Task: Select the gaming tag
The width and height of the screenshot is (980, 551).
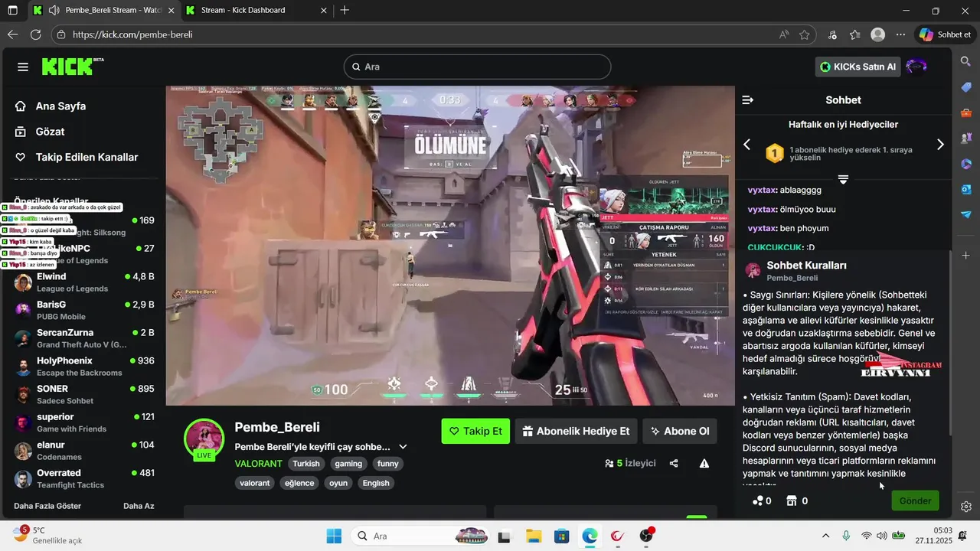Action: 348,464
